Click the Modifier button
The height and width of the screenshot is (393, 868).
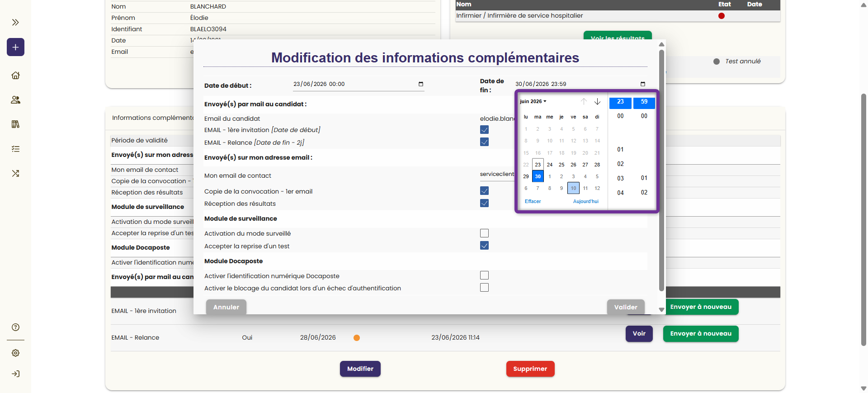[x=360, y=369]
